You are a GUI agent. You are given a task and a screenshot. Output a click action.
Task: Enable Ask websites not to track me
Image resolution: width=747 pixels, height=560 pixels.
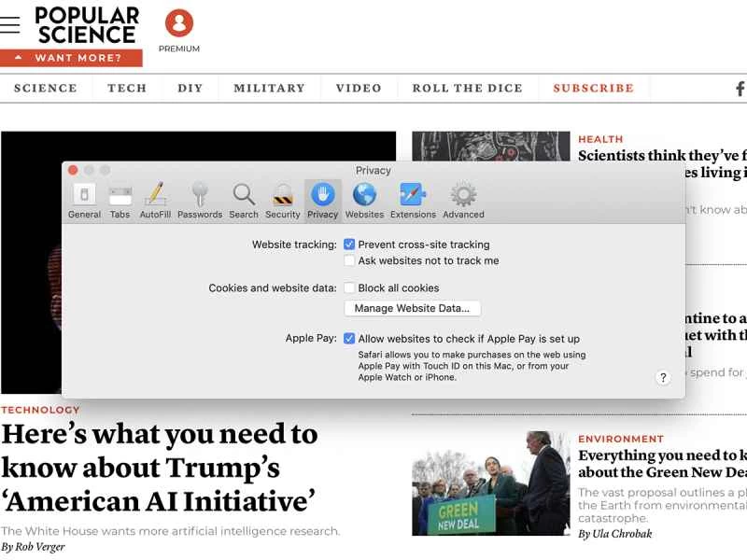(349, 261)
